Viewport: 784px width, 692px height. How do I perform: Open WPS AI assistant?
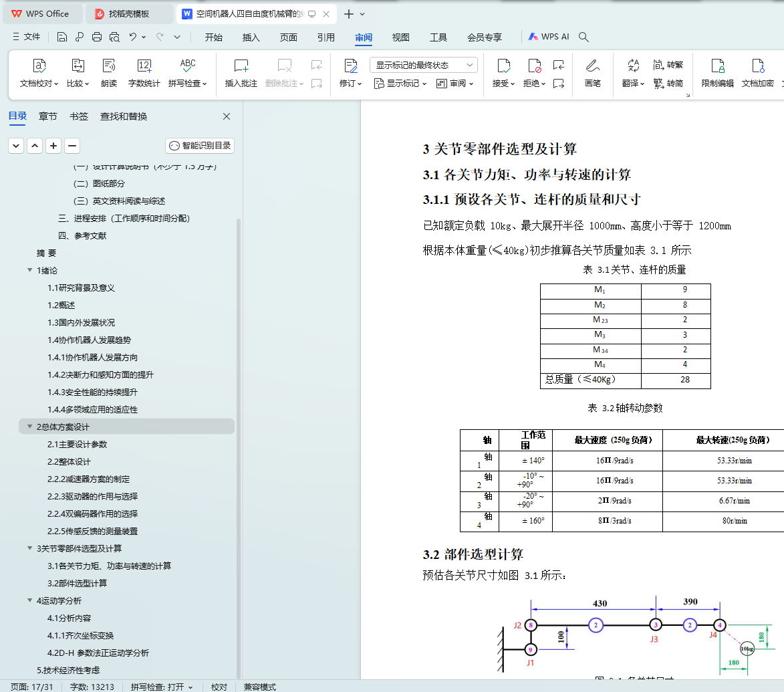(x=549, y=37)
